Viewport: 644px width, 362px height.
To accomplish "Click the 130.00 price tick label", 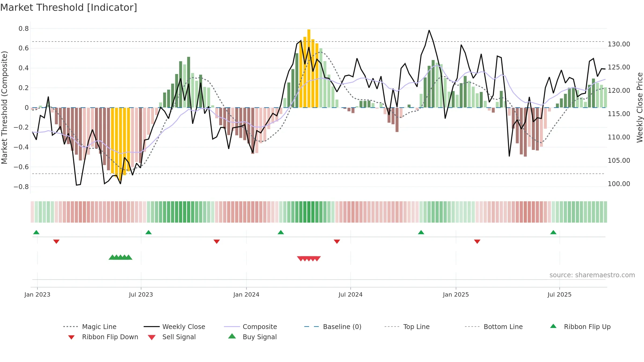I will 619,44.
